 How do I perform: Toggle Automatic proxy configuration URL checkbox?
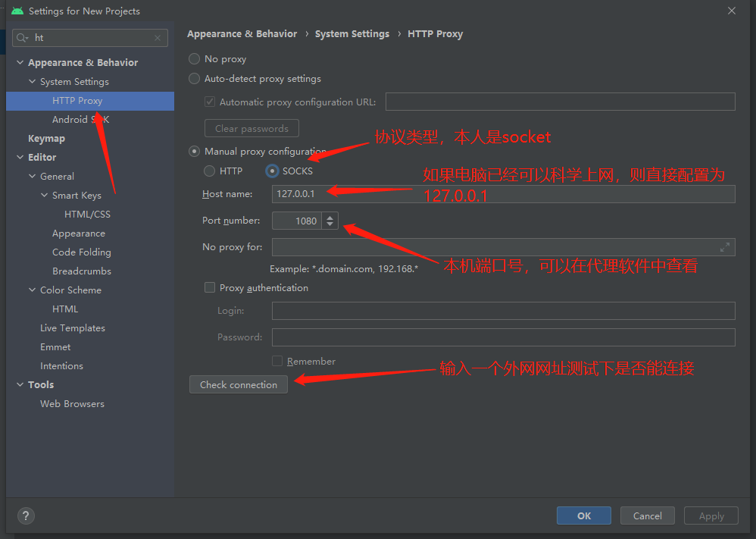[x=210, y=102]
